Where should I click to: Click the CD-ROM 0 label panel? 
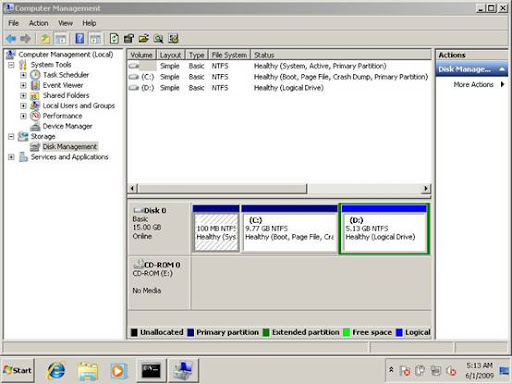[159, 282]
